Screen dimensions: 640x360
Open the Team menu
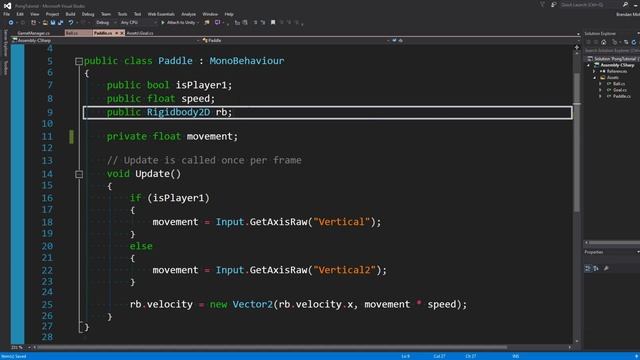106,14
